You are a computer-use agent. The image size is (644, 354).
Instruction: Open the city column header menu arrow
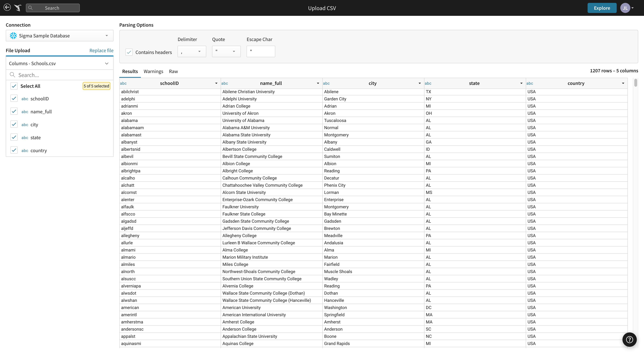(420, 83)
